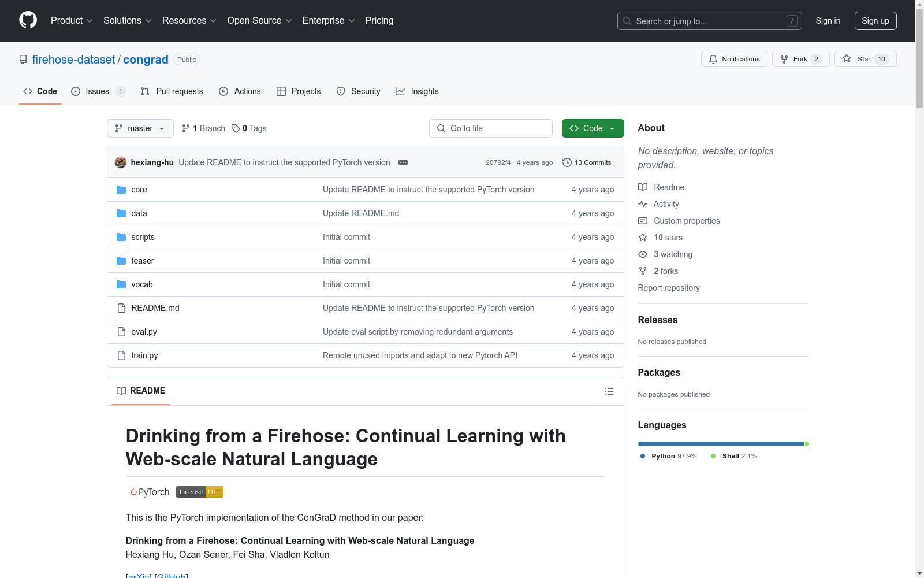The image size is (924, 578).
Task: Open README outline list icon
Action: click(x=609, y=391)
